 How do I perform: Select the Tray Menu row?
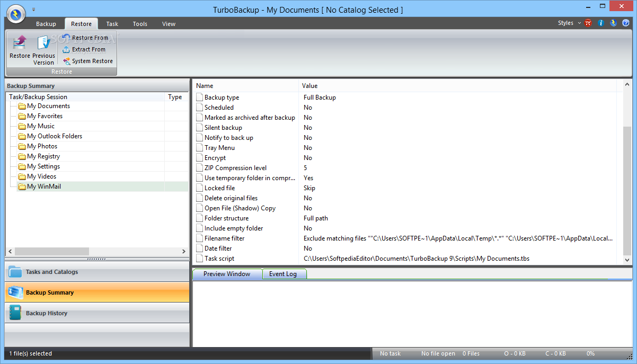coord(407,148)
